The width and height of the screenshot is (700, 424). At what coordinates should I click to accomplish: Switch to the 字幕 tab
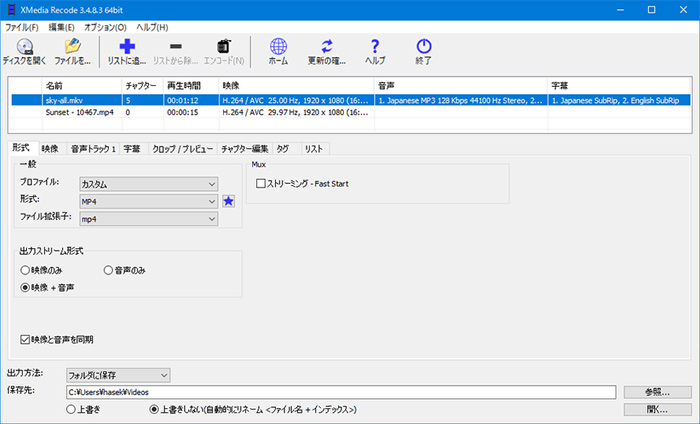(132, 149)
